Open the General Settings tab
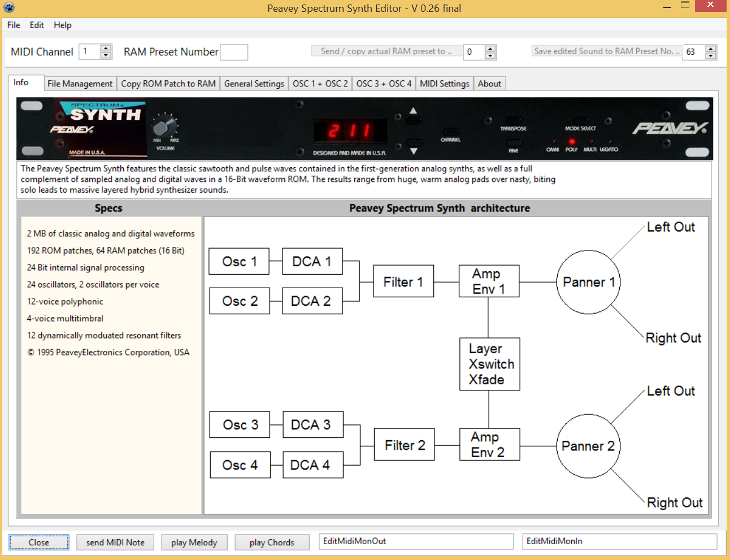 point(254,84)
